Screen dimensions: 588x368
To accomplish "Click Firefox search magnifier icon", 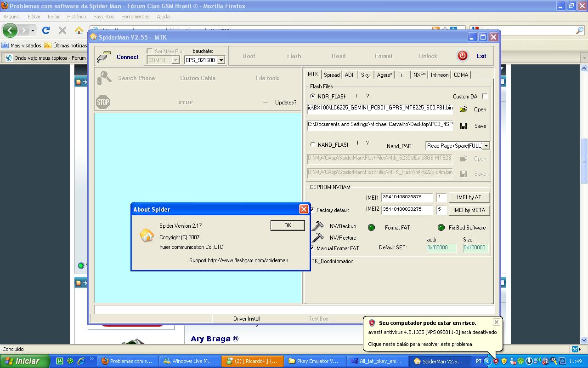I will click(x=580, y=30).
